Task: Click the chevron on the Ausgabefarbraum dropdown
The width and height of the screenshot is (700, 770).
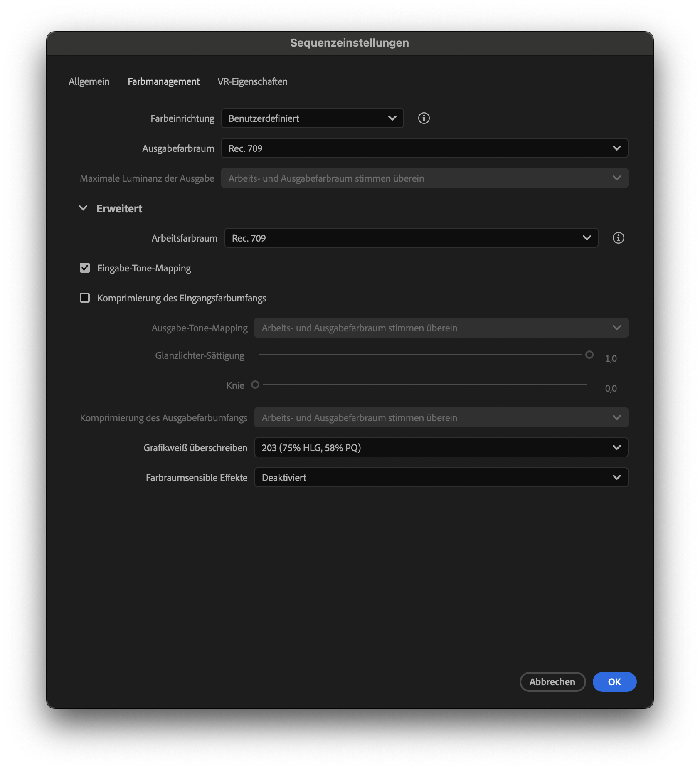Action: (x=616, y=148)
